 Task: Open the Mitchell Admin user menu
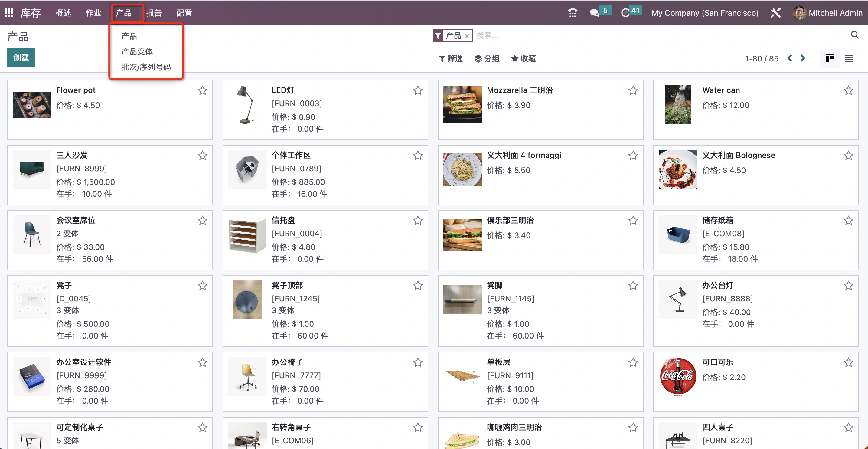827,13
